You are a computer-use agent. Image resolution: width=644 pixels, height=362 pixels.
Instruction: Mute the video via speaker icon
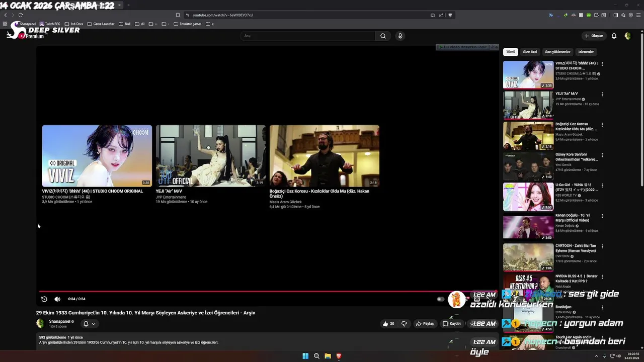click(57, 299)
